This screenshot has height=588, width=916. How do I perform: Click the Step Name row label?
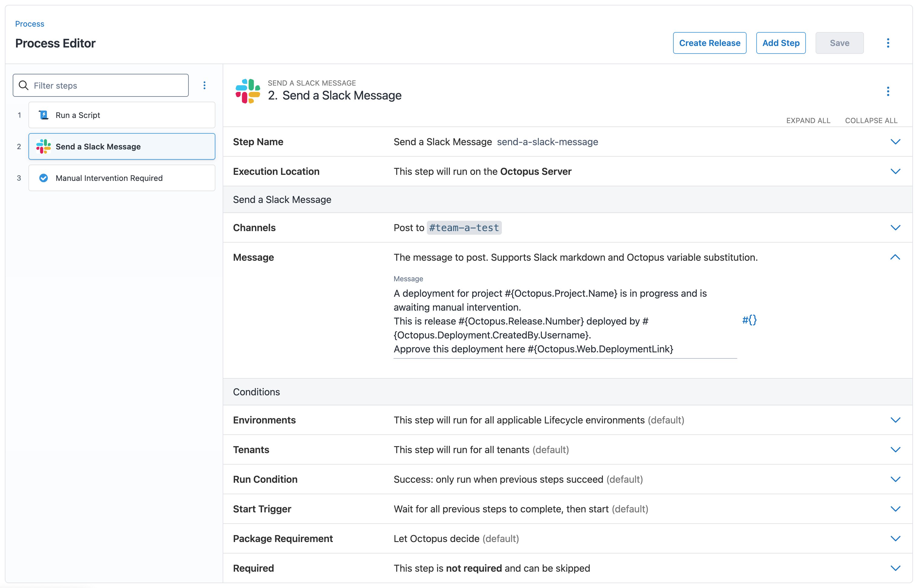tap(258, 142)
